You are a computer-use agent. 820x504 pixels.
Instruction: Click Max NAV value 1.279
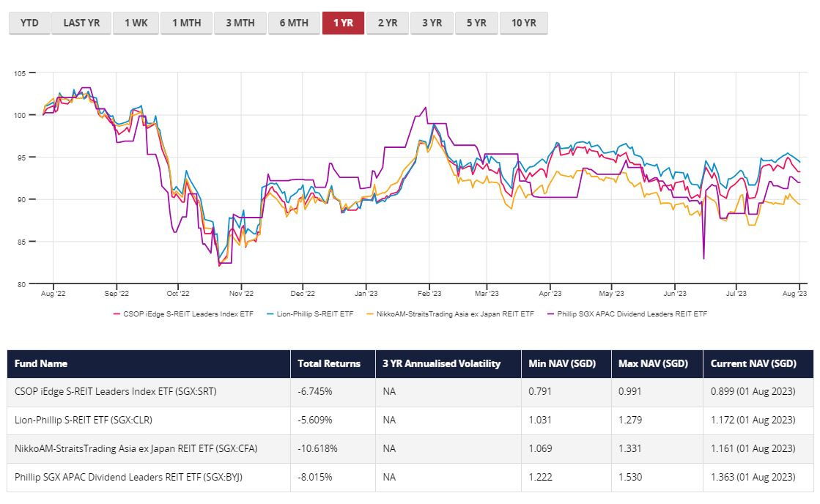point(629,420)
